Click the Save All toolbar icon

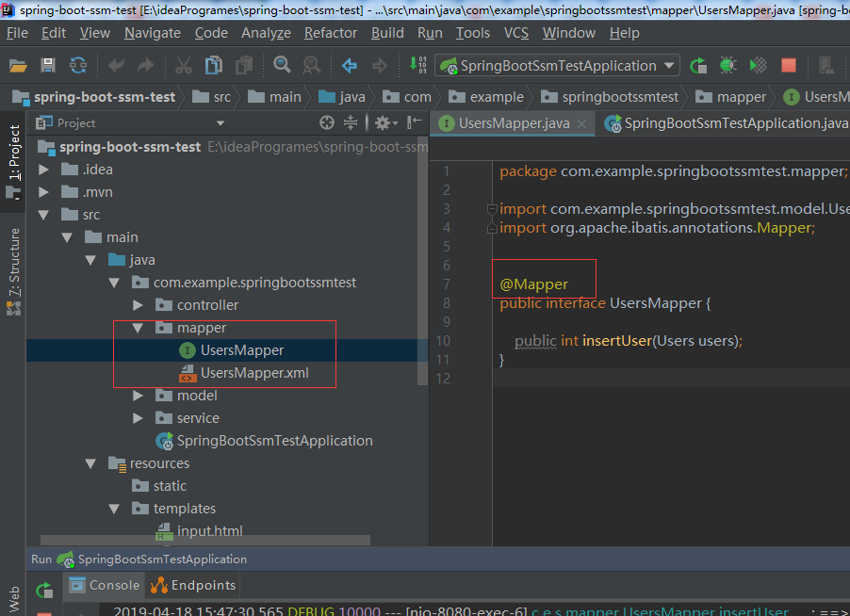[x=48, y=66]
